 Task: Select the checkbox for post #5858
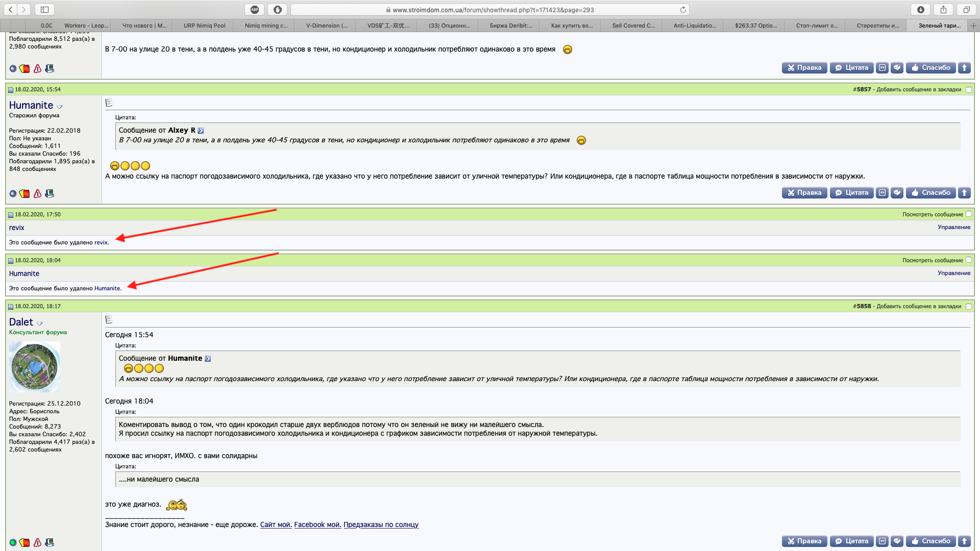pyautogui.click(x=969, y=307)
